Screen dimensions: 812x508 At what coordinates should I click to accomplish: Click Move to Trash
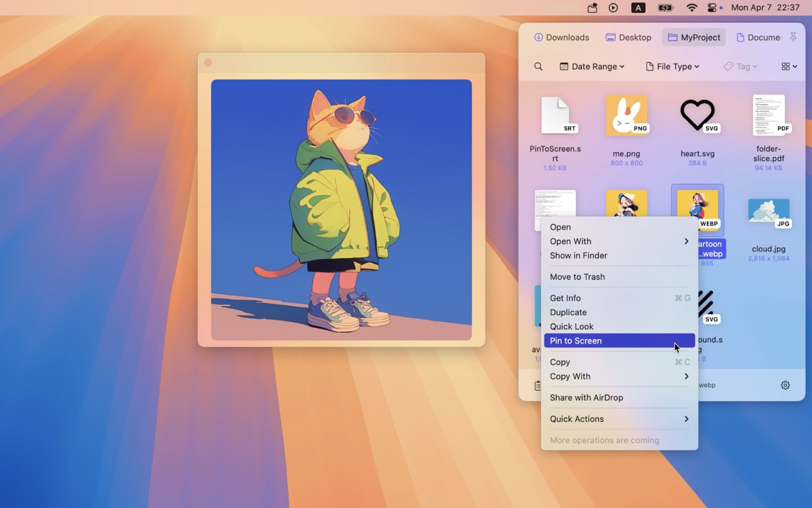577,276
